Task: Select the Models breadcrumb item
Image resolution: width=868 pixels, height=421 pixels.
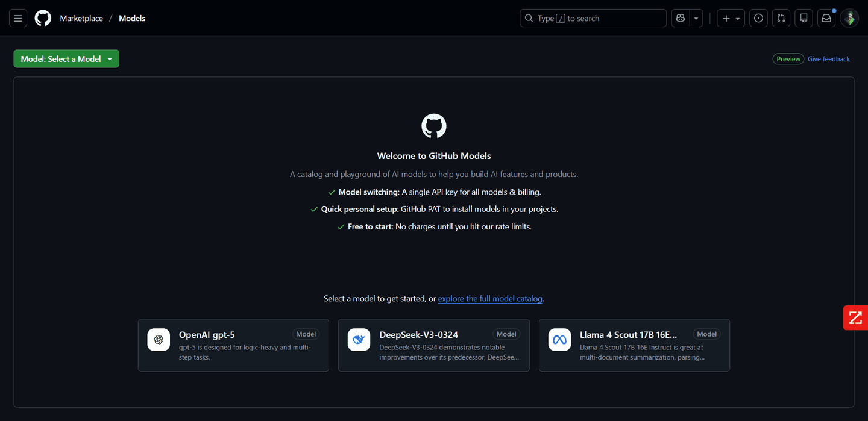Action: click(132, 19)
